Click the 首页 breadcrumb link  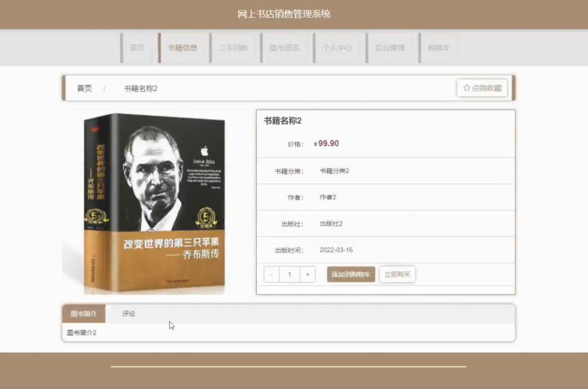[84, 88]
